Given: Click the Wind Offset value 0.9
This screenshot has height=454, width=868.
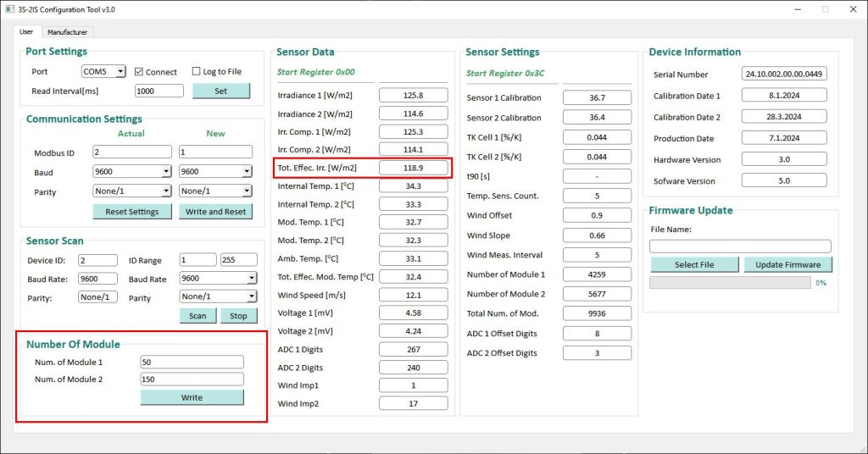Looking at the screenshot, I should tap(598, 216).
